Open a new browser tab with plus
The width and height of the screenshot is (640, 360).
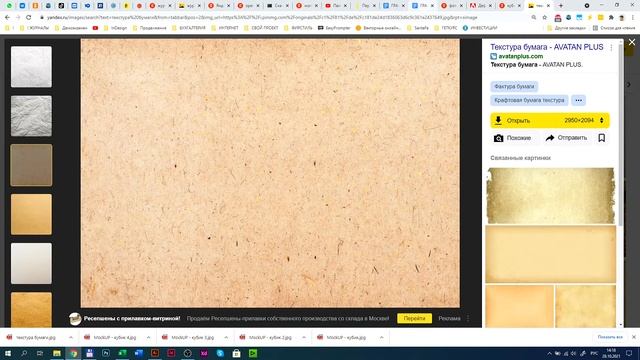point(560,6)
